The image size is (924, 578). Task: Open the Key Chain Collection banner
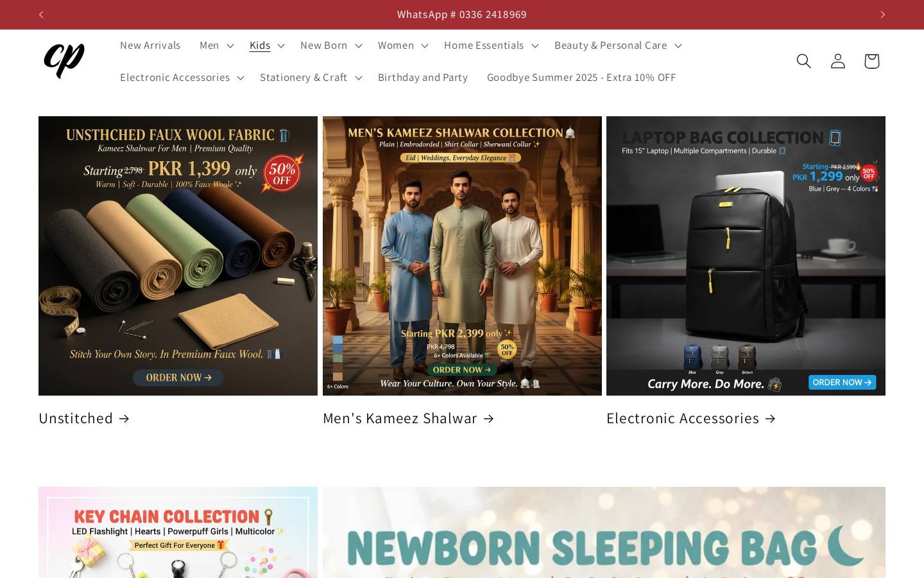tap(178, 532)
